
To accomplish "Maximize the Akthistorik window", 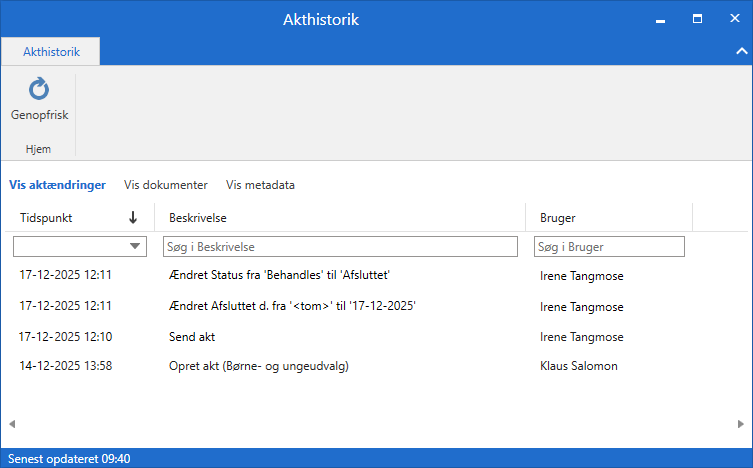I will click(x=697, y=19).
